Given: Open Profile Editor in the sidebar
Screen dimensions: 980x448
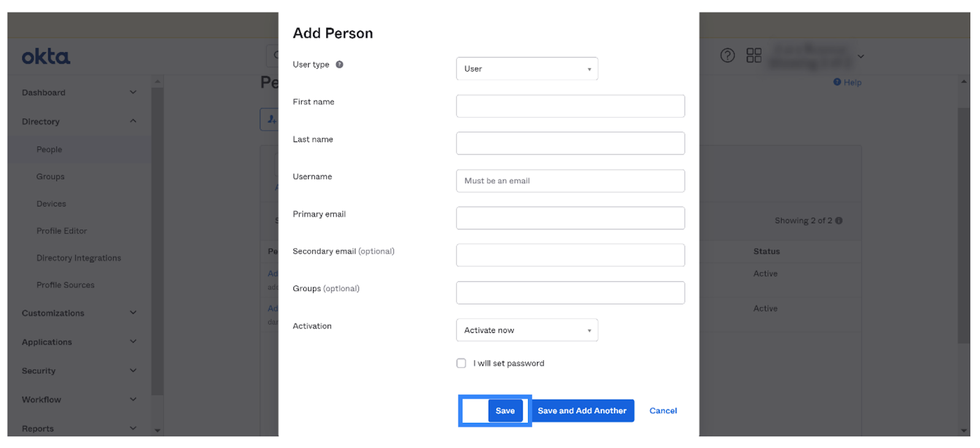Looking at the screenshot, I should click(62, 231).
